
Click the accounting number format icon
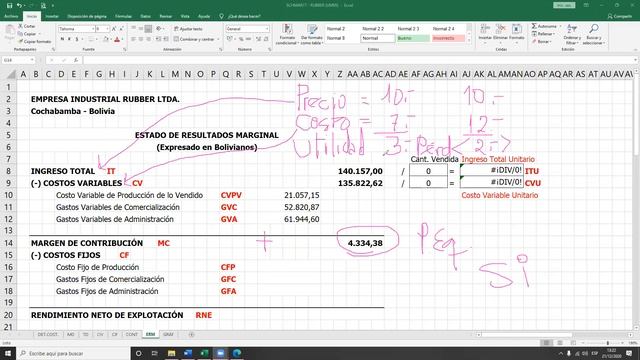230,39
